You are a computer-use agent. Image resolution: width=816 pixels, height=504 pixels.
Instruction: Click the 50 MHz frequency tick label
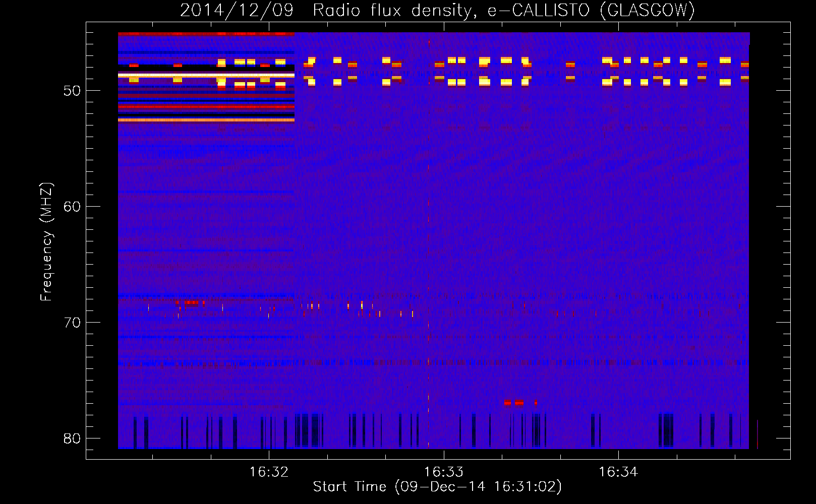[x=72, y=91]
